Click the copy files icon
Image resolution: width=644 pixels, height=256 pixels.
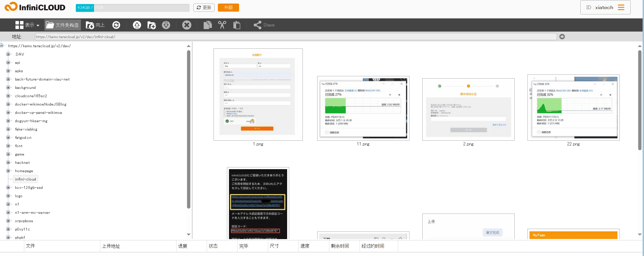tap(208, 25)
